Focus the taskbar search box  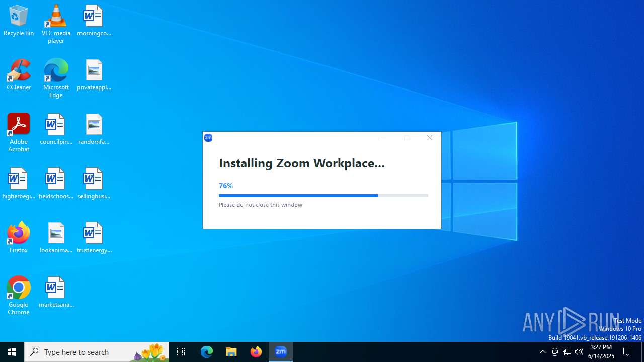pos(97,352)
